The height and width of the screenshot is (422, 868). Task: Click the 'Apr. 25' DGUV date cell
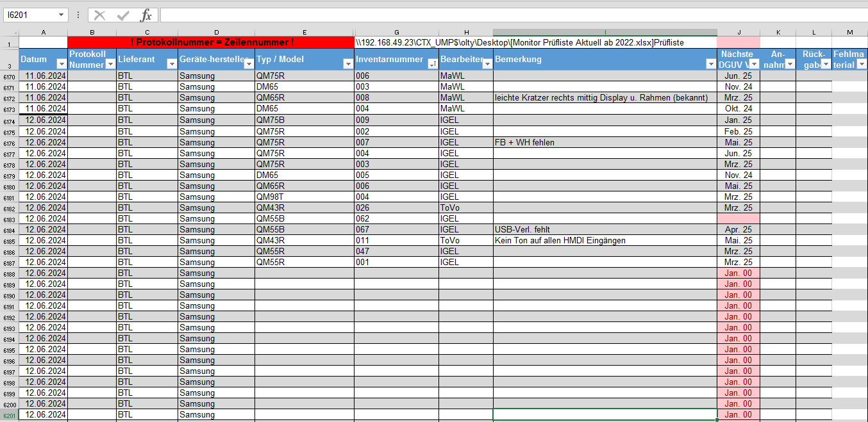pyautogui.click(x=739, y=229)
